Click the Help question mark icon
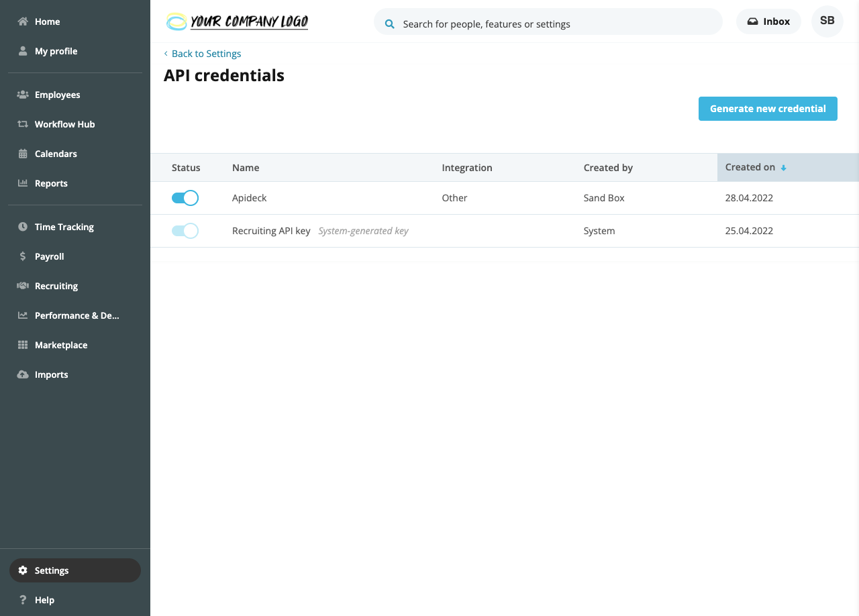Image resolution: width=859 pixels, height=616 pixels. point(23,600)
